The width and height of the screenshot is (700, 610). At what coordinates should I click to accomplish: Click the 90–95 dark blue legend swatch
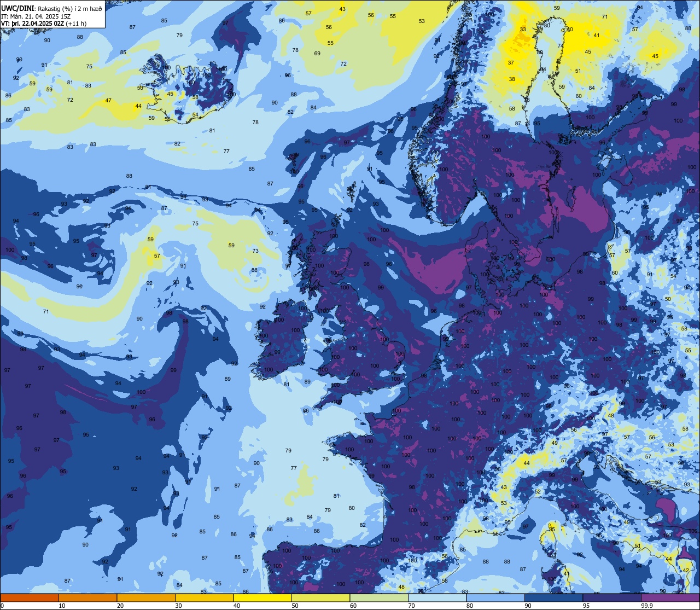point(553,597)
